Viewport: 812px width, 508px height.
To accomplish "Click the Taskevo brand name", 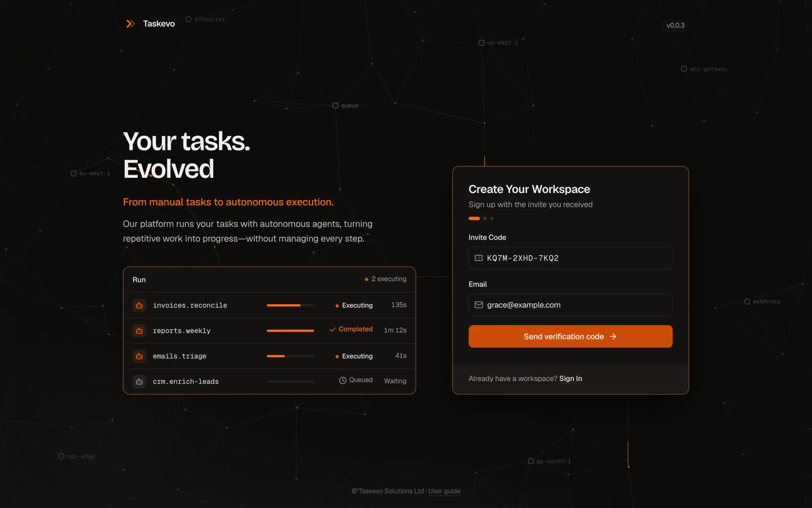I will click(x=159, y=24).
